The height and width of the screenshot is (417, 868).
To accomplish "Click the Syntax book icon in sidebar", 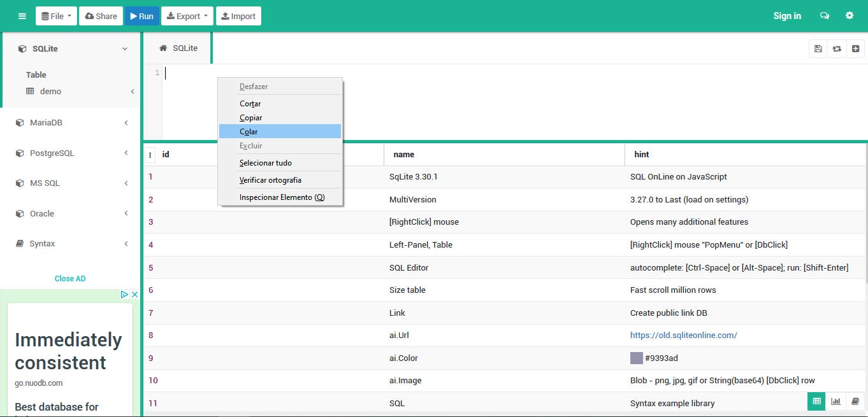I will [x=20, y=244].
